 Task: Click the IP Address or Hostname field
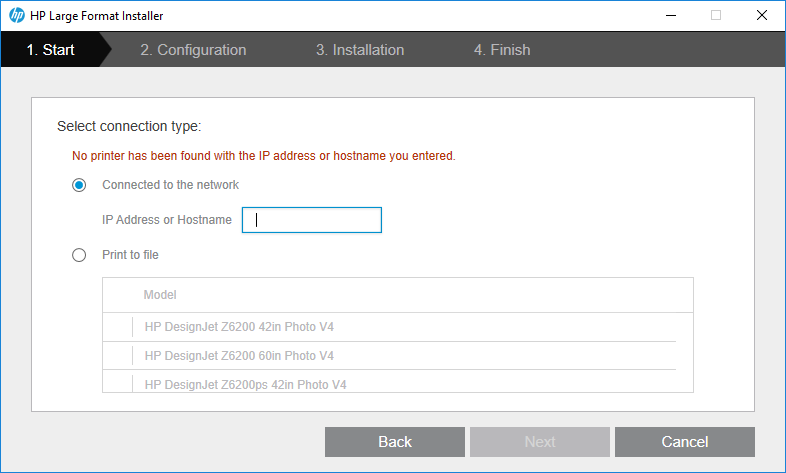[x=312, y=220]
